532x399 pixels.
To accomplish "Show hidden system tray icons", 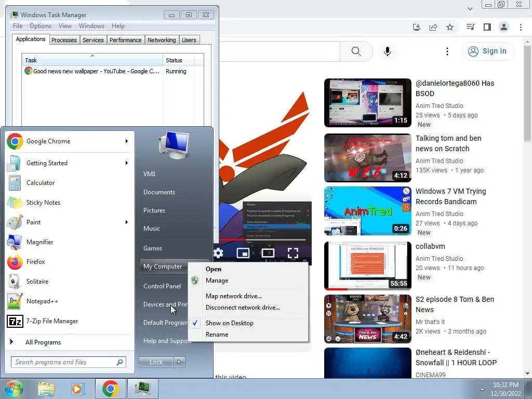I will (482, 389).
